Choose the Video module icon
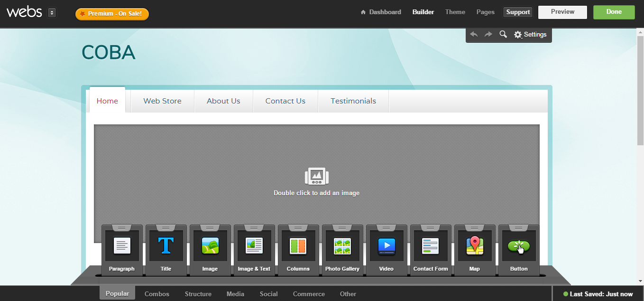The height and width of the screenshot is (301, 644). coord(386,246)
